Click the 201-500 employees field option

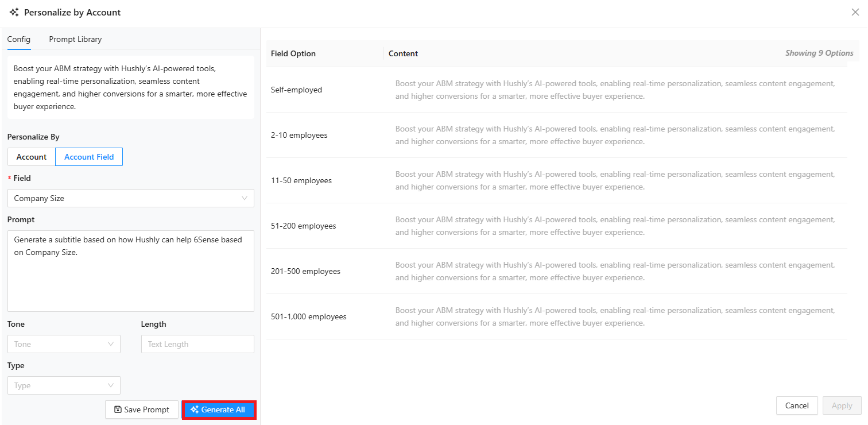pos(305,271)
